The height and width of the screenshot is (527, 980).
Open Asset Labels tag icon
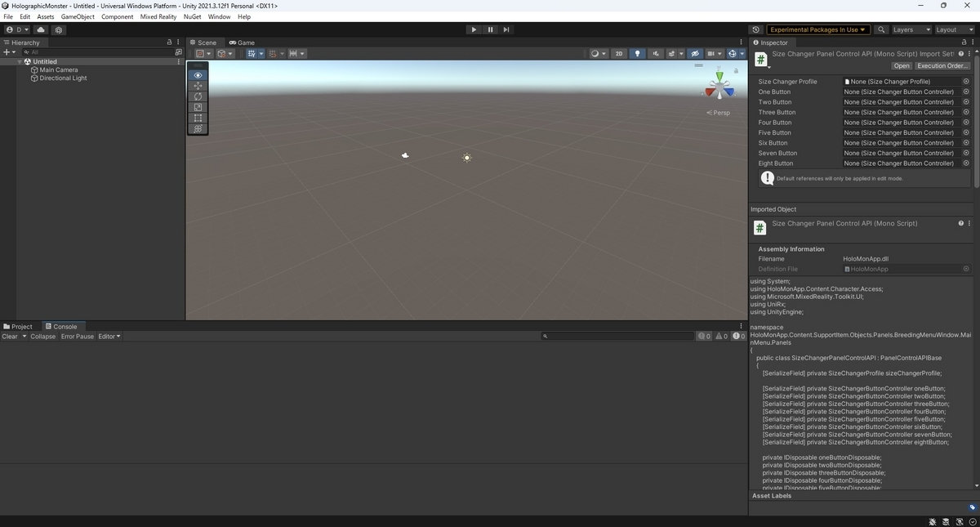pos(972,507)
